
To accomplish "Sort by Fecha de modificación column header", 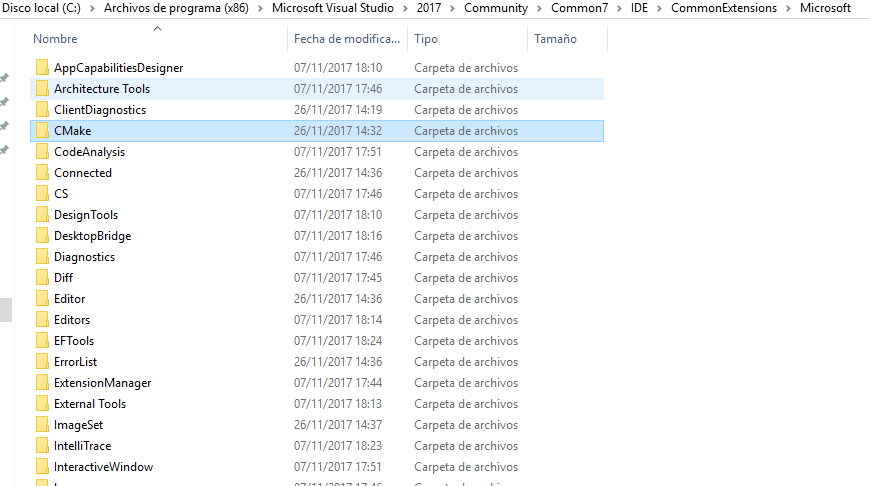I will tap(347, 39).
